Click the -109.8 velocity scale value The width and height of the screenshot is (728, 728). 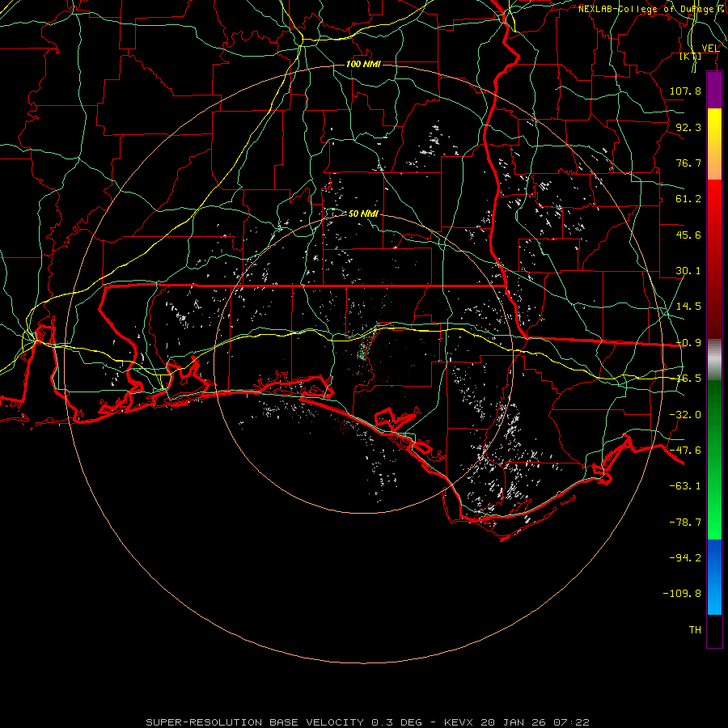682,594
